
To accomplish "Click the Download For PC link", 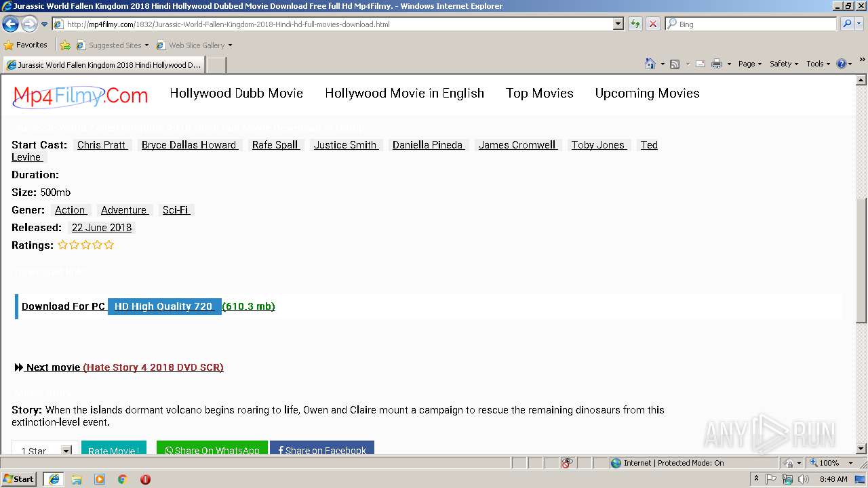I will click(63, 306).
